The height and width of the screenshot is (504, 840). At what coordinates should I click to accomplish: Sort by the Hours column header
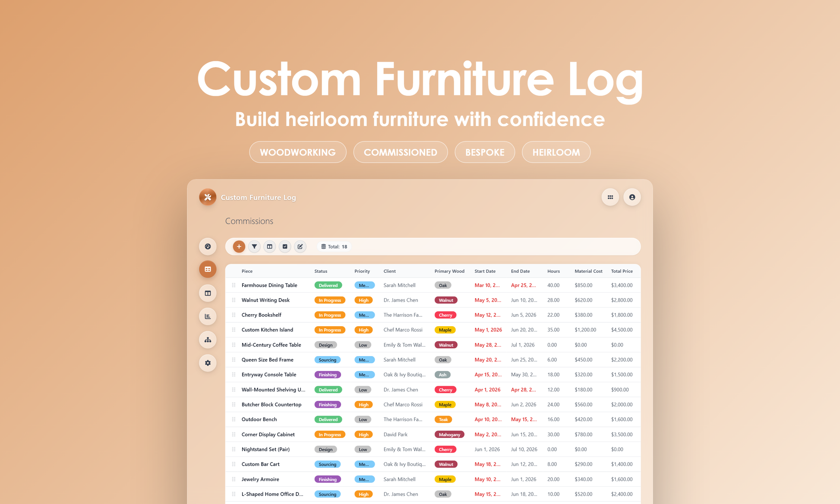(x=553, y=271)
